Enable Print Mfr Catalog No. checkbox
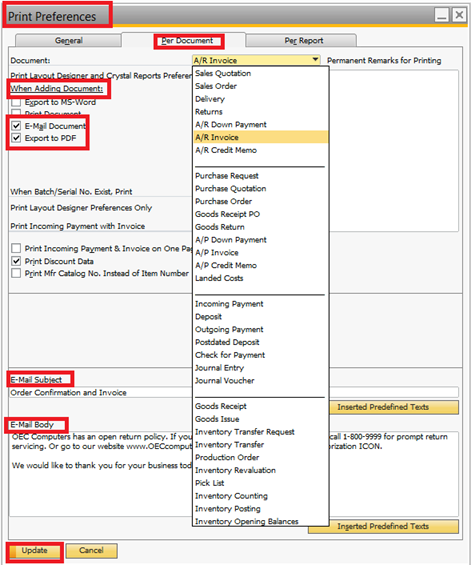The width and height of the screenshot is (471, 565). coord(16,273)
